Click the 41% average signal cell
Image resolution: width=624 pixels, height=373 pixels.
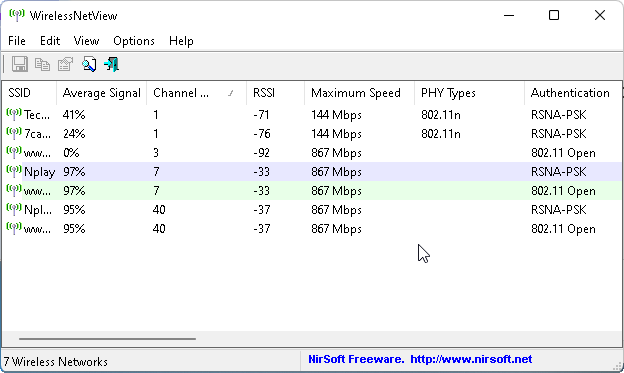tap(74, 115)
